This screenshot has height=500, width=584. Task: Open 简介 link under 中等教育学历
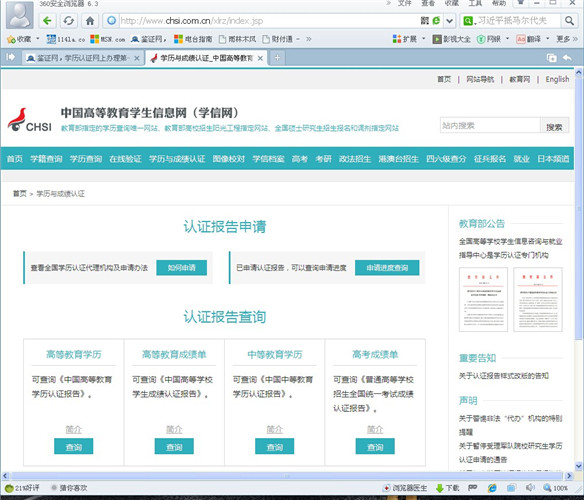tap(274, 429)
